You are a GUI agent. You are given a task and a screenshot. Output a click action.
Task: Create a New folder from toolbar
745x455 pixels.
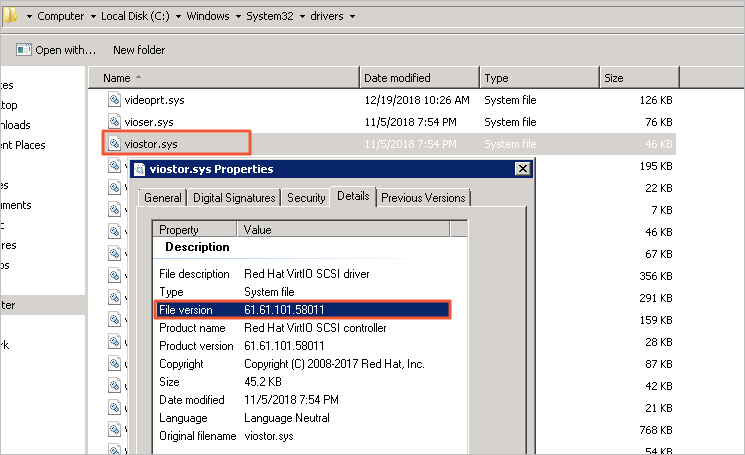coord(139,50)
